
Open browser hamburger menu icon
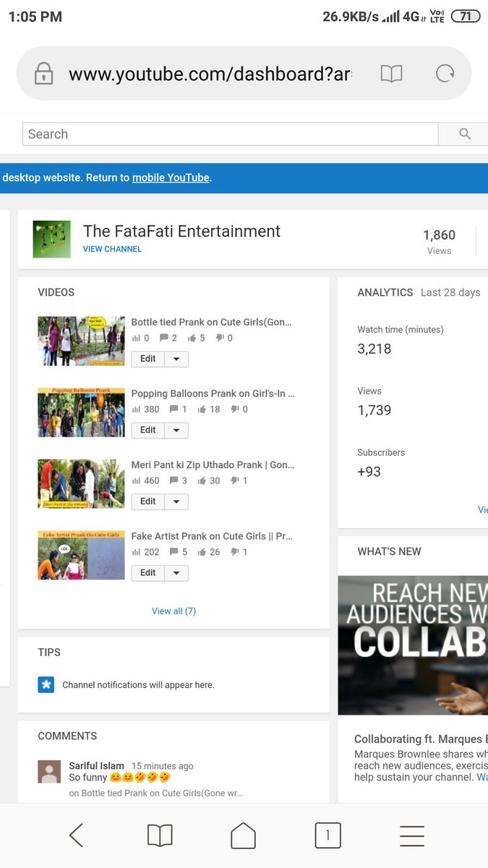coord(412,835)
